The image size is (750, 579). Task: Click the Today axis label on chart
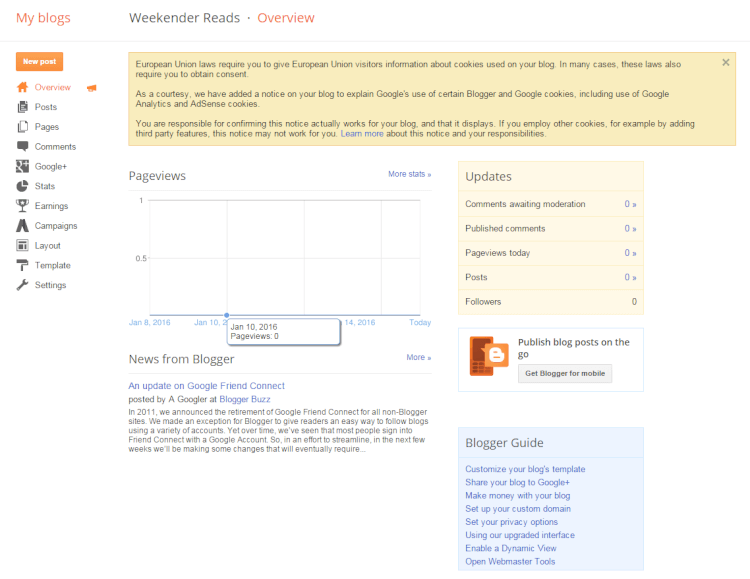tap(420, 323)
